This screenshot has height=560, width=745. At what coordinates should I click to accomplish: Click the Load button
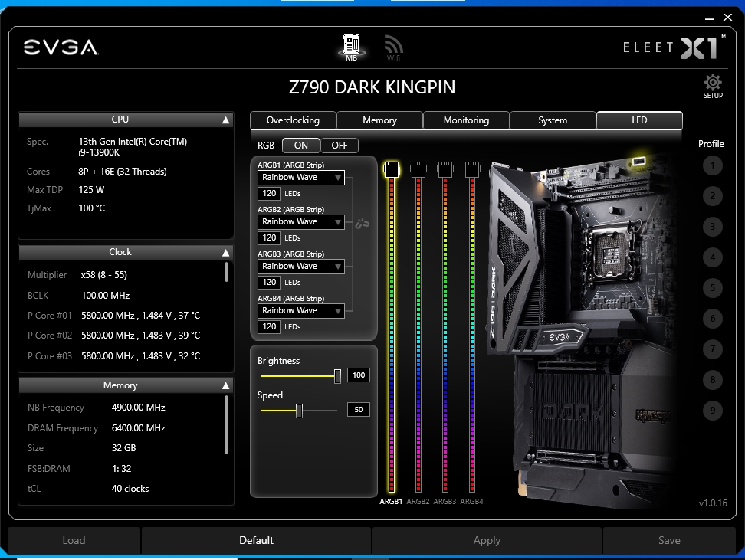point(74,540)
